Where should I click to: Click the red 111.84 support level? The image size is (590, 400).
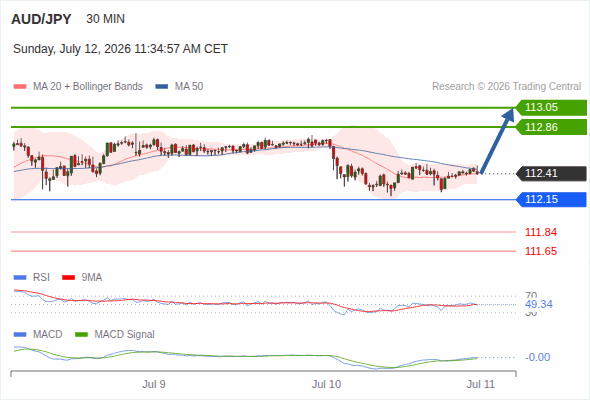click(541, 232)
